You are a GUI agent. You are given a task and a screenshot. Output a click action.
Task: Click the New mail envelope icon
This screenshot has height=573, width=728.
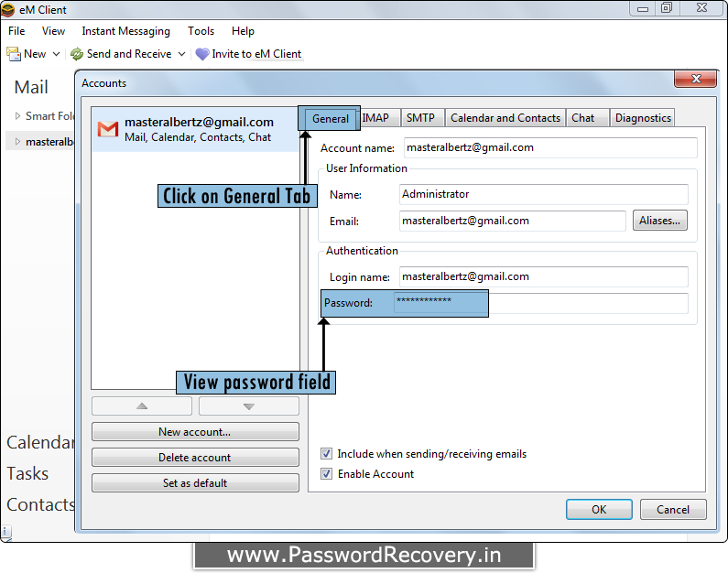pyautogui.click(x=14, y=54)
